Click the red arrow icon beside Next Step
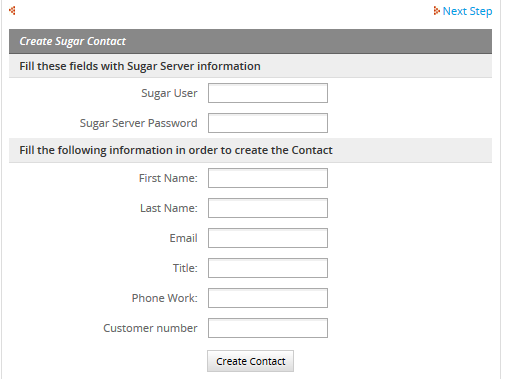510x379 pixels. pyautogui.click(x=437, y=11)
